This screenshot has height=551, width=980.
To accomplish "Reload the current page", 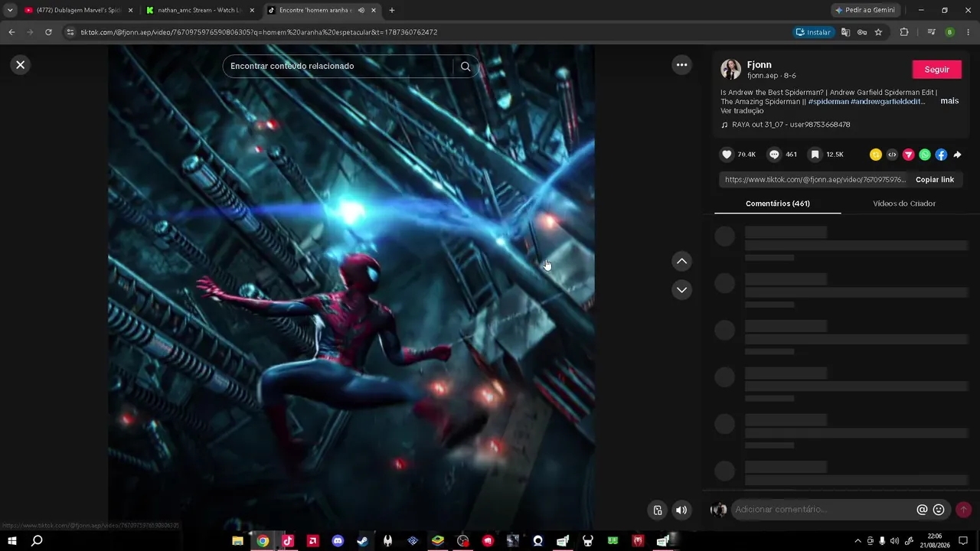I will (48, 32).
